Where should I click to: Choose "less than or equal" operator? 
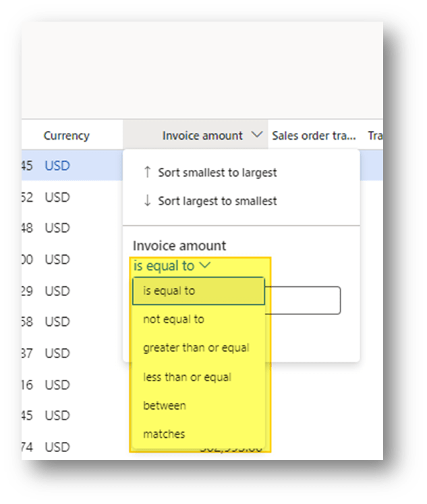187,377
